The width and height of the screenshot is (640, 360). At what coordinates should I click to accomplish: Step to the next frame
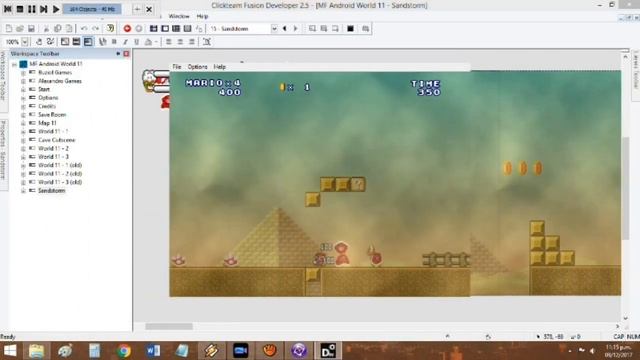click(x=43, y=9)
